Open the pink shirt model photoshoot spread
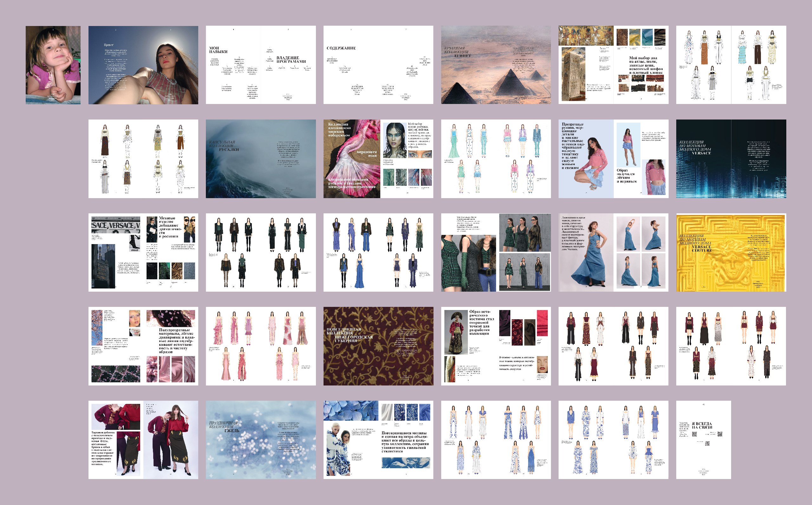 (x=613, y=159)
